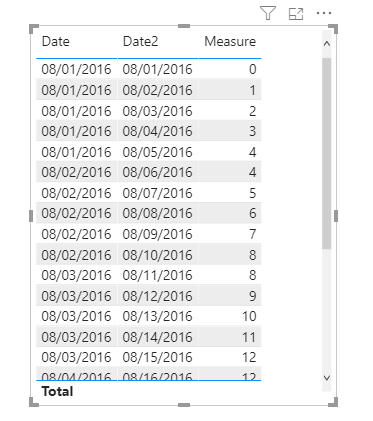Viewport: 373px width, 421px height.
Task: Select Date2 cell 08/14/2016
Action: pos(157,337)
